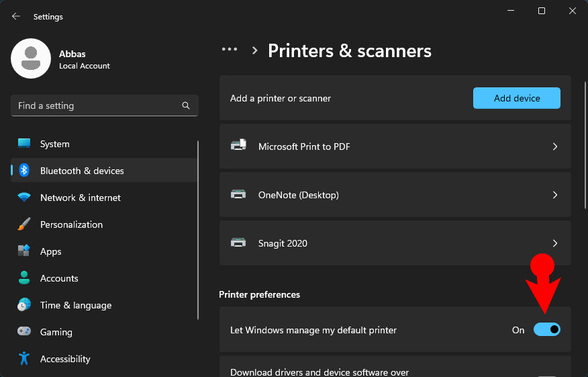Click the Find a setting search box
588x377 pixels.
pyautogui.click(x=97, y=106)
